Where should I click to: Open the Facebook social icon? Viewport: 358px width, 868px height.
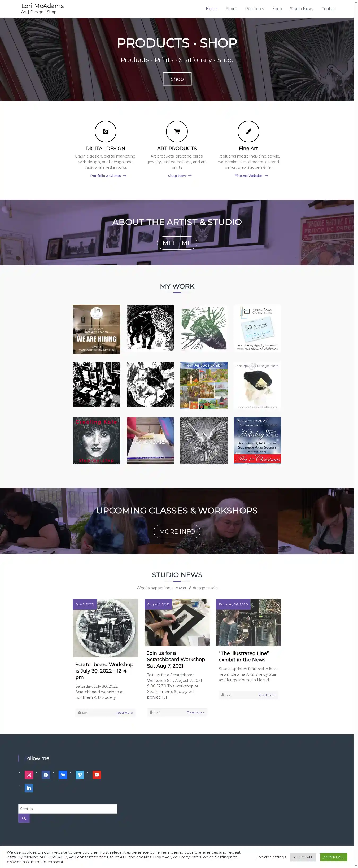tap(46, 775)
